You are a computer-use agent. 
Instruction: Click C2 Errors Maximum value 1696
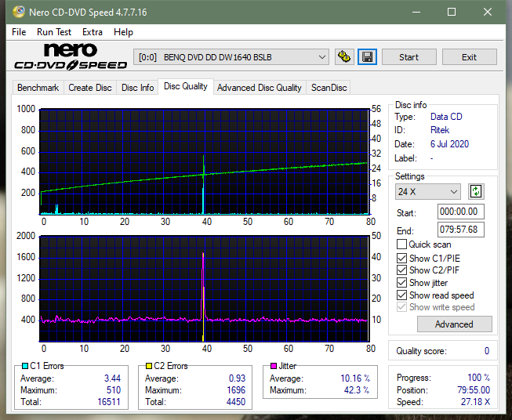(236, 390)
